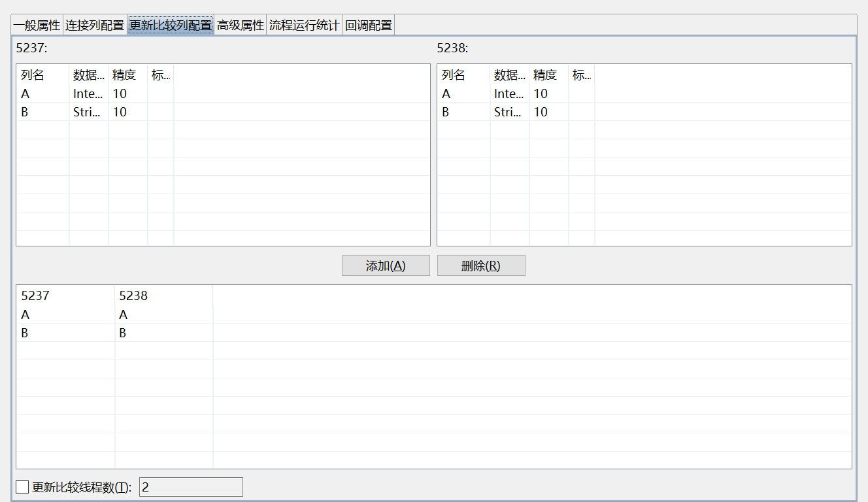
Task: Switch to the 流程运行统计 tab
Action: (x=304, y=25)
